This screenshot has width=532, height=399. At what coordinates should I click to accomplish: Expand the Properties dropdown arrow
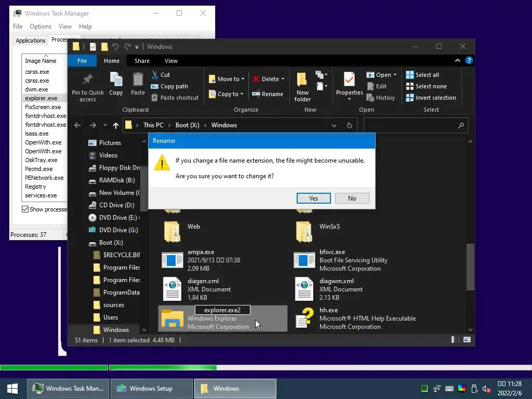pyautogui.click(x=349, y=99)
